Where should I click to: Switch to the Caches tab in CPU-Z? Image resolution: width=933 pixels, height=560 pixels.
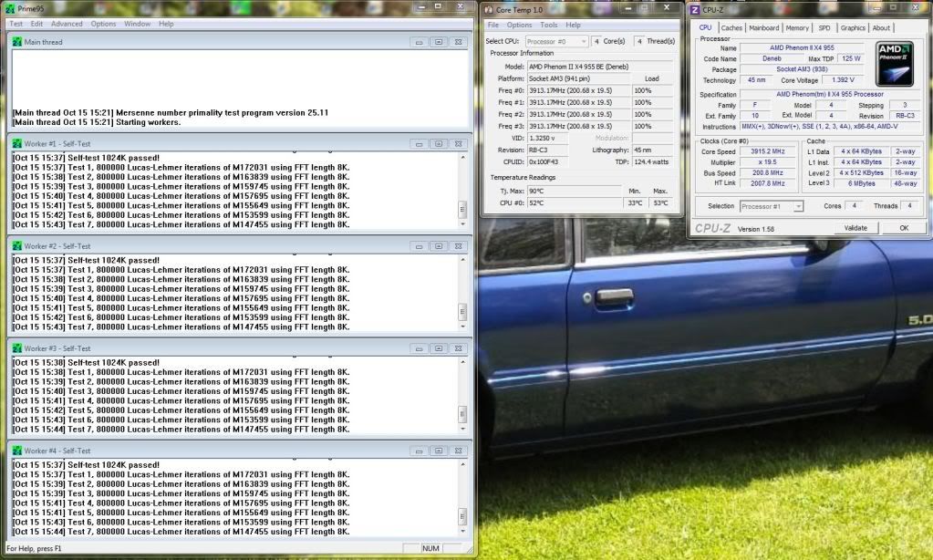[731, 28]
